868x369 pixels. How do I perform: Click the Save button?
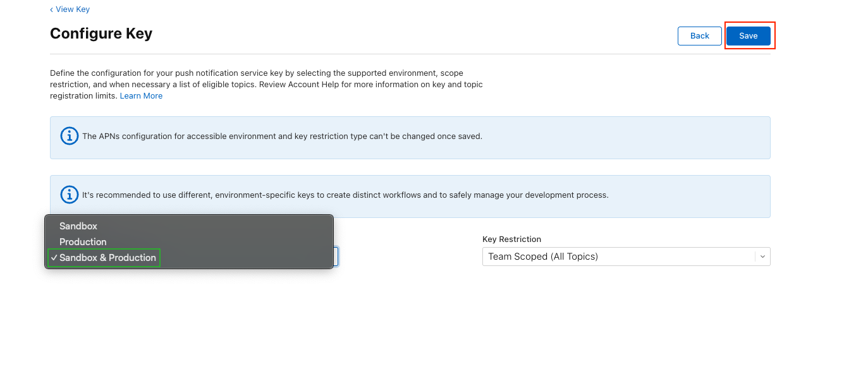(x=748, y=36)
